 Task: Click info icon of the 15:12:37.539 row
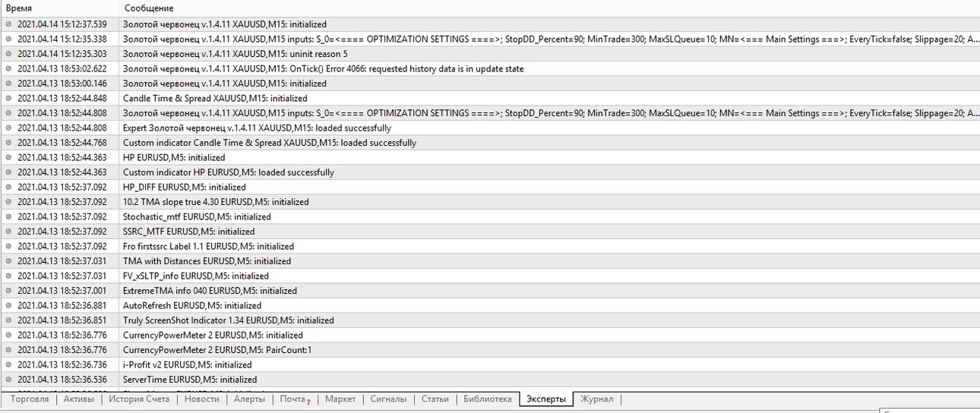click(8, 24)
